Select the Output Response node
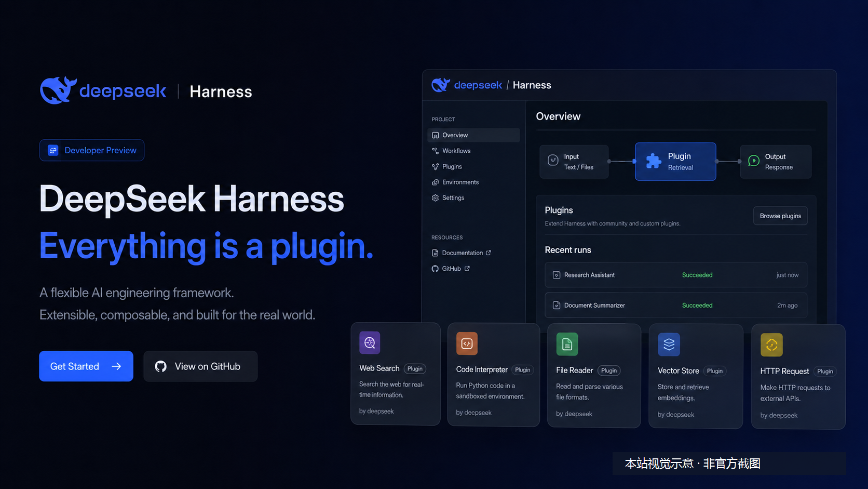This screenshot has width=868, height=489. [x=776, y=162]
